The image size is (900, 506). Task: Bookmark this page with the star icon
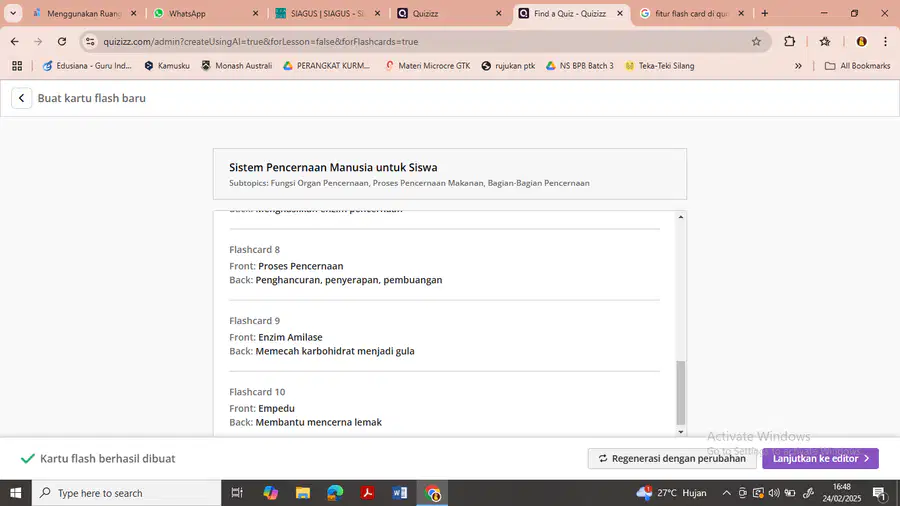756,41
